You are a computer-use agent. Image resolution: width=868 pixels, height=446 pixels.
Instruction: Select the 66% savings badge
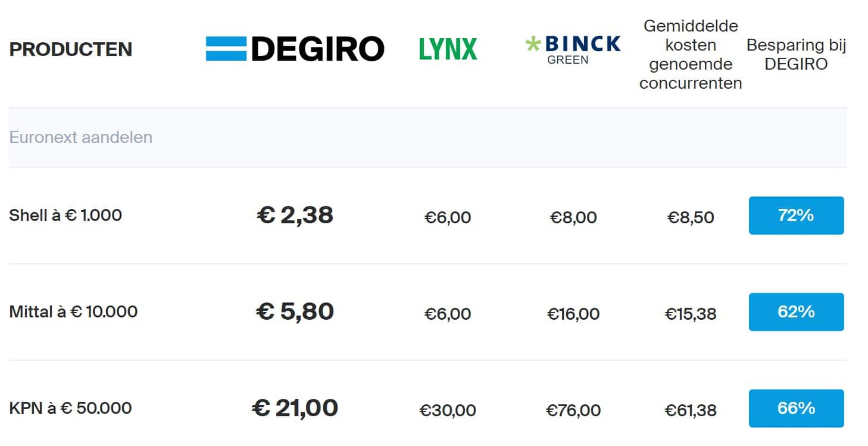796,408
